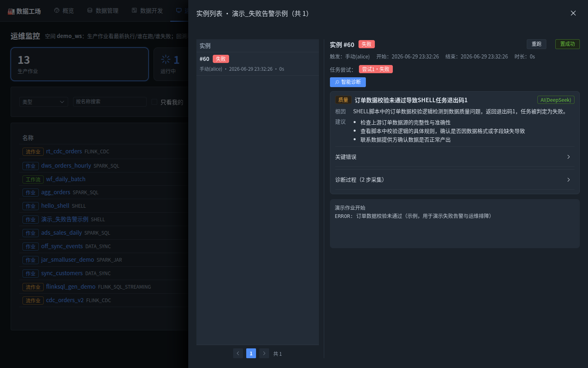Click the 按名称搜索 search field
This screenshot has width=588, height=368.
[110, 102]
